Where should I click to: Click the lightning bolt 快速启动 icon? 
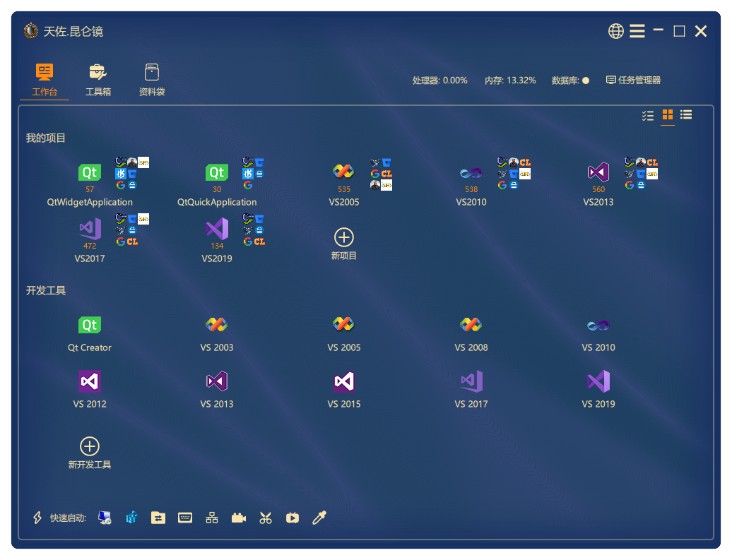coord(37,518)
